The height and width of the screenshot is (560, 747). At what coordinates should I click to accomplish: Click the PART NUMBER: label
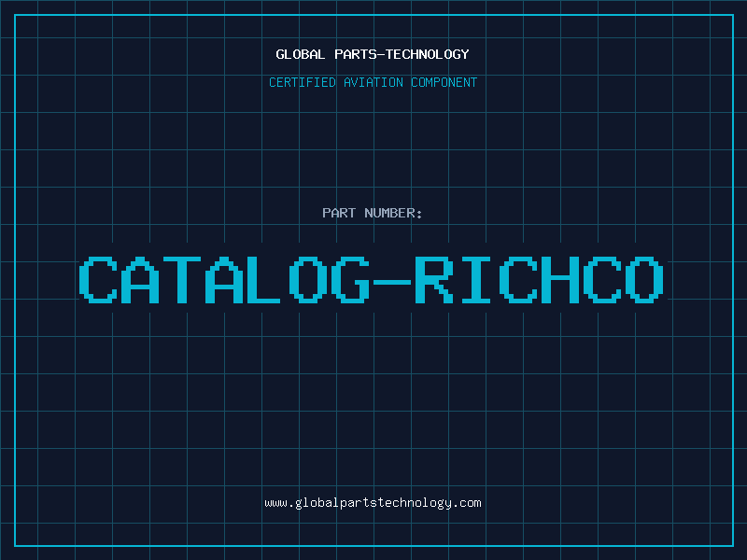coord(372,213)
